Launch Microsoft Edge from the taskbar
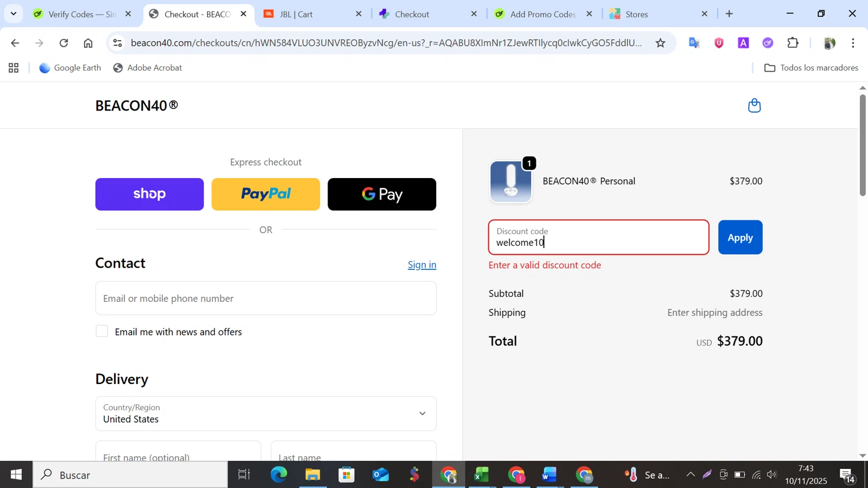Image resolution: width=868 pixels, height=488 pixels. (278, 475)
